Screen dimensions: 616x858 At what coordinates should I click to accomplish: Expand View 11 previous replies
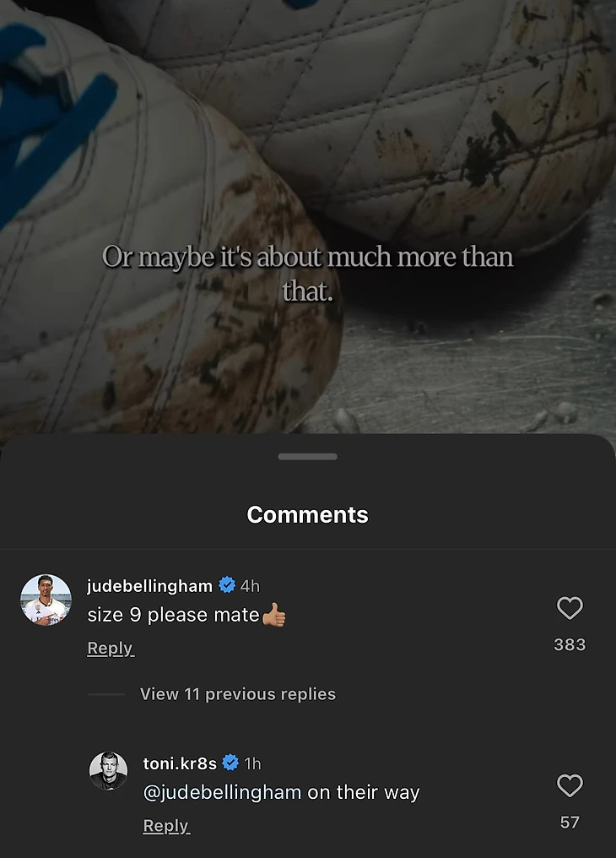tap(238, 694)
